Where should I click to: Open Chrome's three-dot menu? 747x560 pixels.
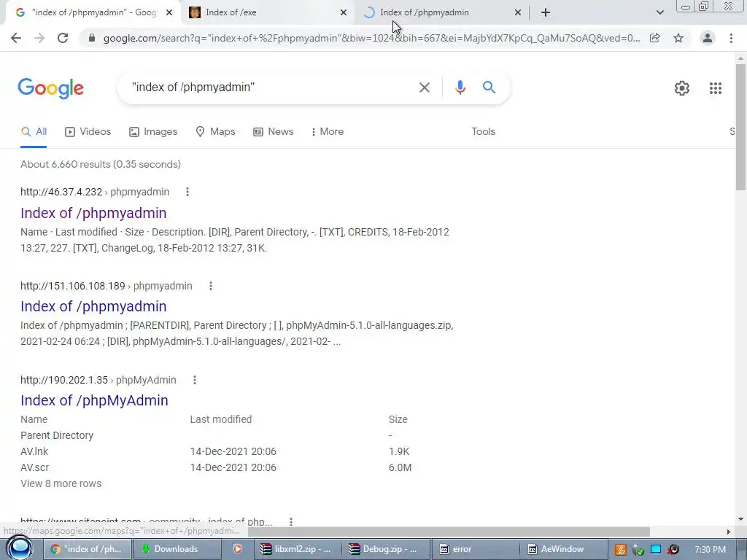tap(731, 38)
